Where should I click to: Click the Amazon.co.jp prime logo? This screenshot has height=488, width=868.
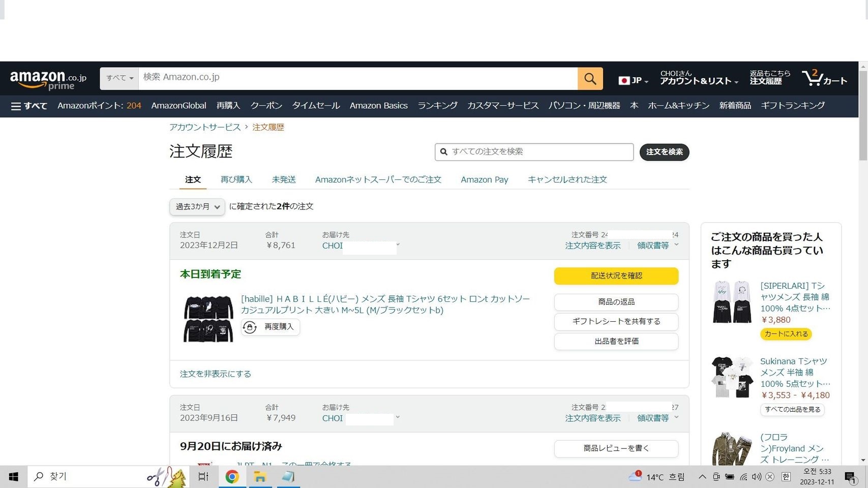tap(48, 80)
